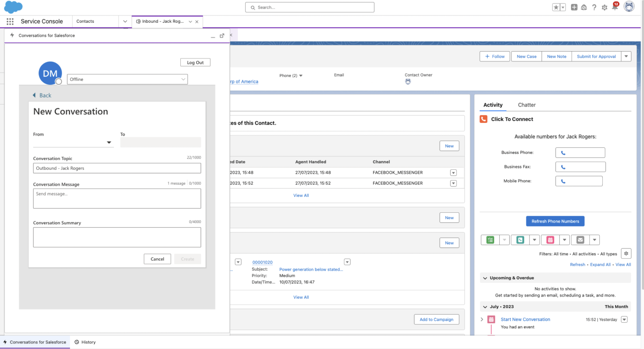
Task: Click the Salesforce cloud logo
Action: (x=13, y=7)
